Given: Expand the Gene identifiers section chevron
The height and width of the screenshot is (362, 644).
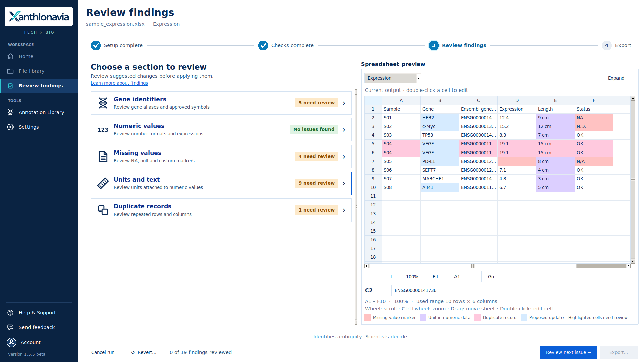Looking at the screenshot, I should tap(344, 103).
